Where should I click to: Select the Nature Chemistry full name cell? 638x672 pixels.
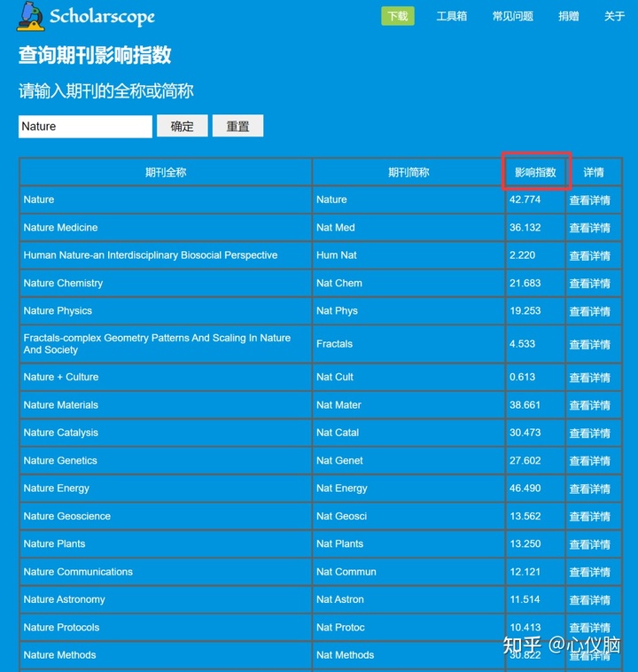[166, 284]
